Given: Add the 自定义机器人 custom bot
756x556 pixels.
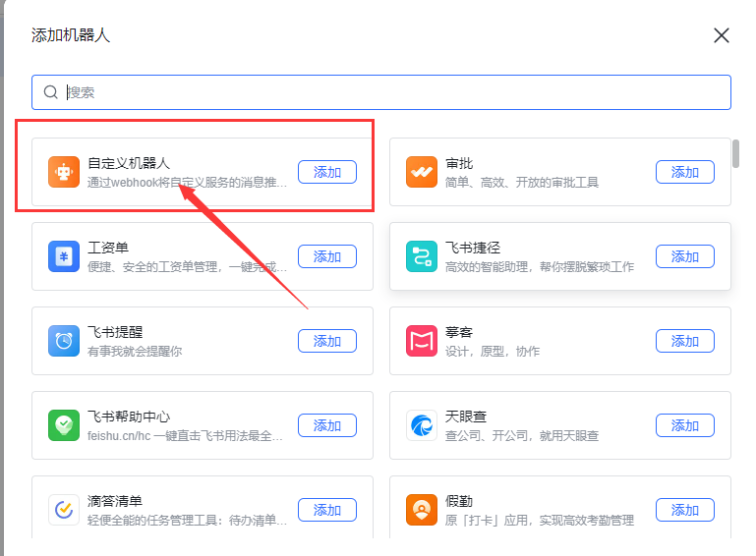Looking at the screenshot, I should pyautogui.click(x=327, y=172).
